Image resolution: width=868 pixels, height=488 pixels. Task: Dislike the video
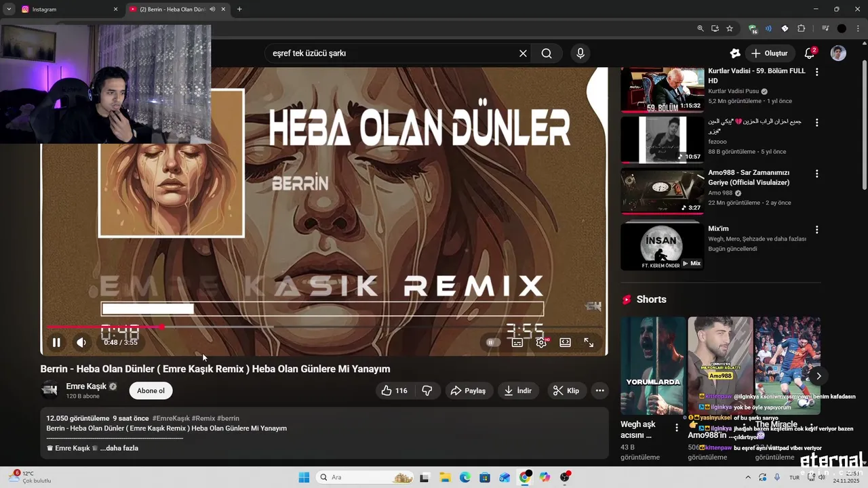pyautogui.click(x=427, y=390)
